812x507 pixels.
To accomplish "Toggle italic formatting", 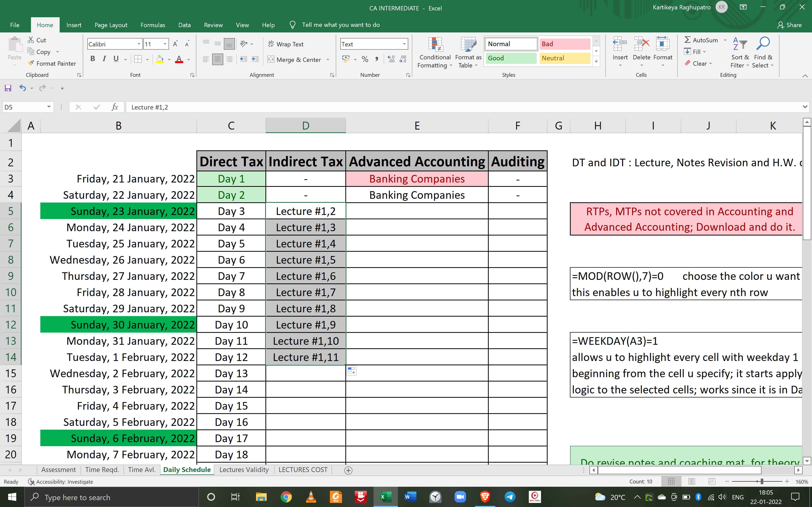I will (104, 59).
